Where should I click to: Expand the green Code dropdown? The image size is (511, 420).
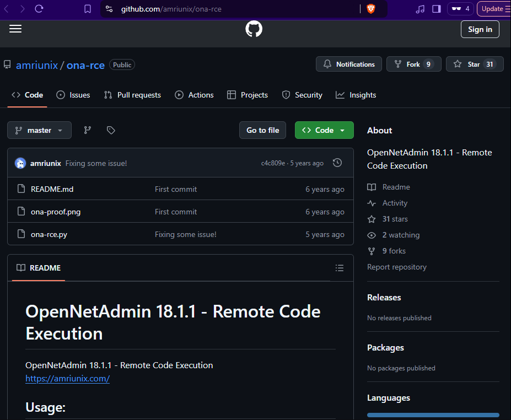(x=324, y=130)
